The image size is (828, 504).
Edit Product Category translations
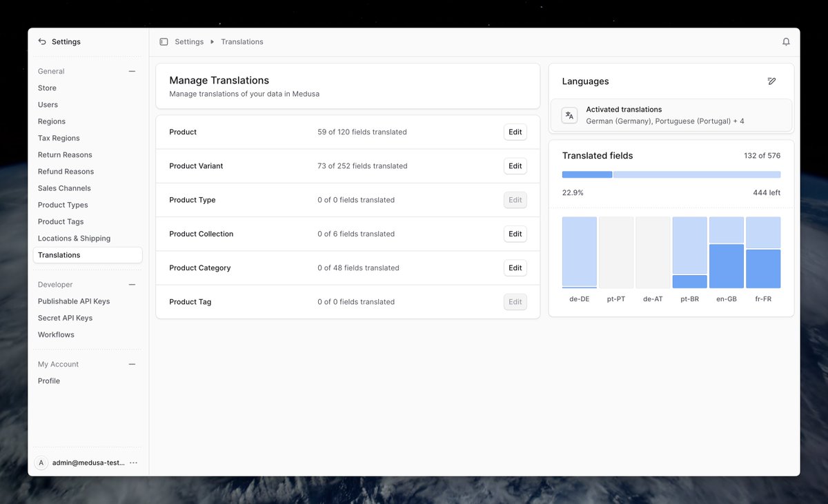coord(515,268)
